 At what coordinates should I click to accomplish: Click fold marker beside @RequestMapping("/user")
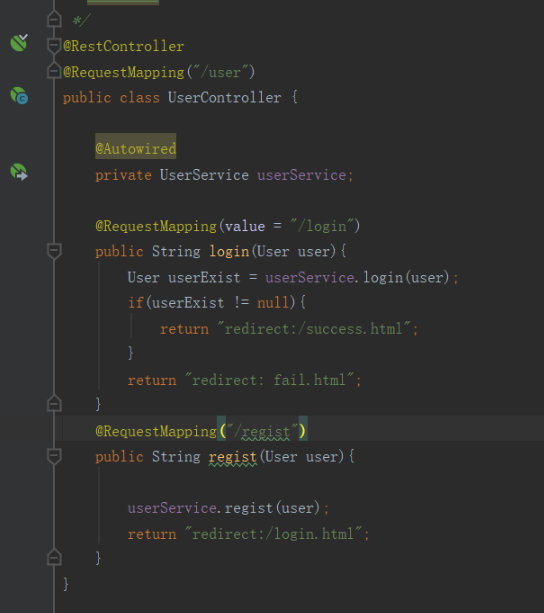[x=54, y=71]
